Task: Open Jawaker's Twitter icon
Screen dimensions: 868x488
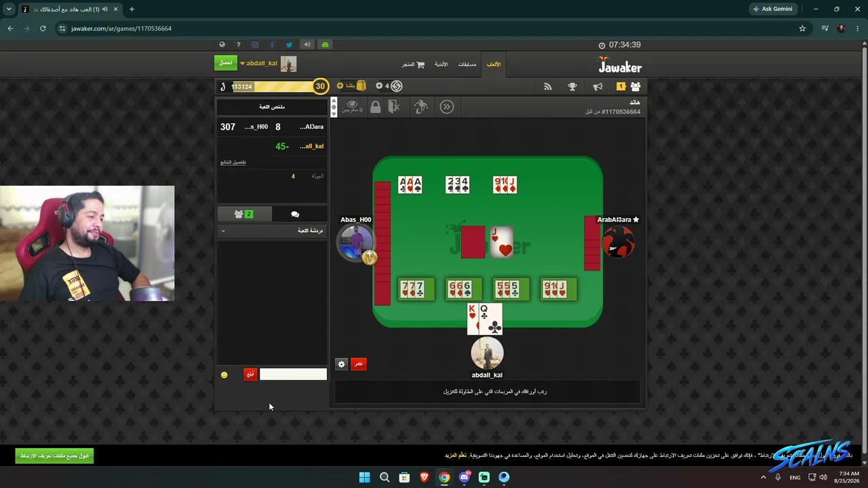Action: tap(289, 45)
